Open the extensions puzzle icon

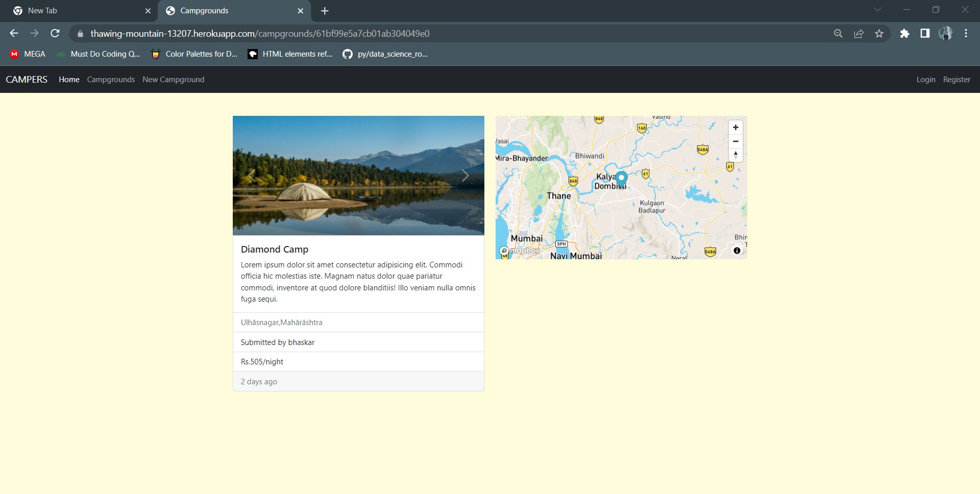(905, 33)
